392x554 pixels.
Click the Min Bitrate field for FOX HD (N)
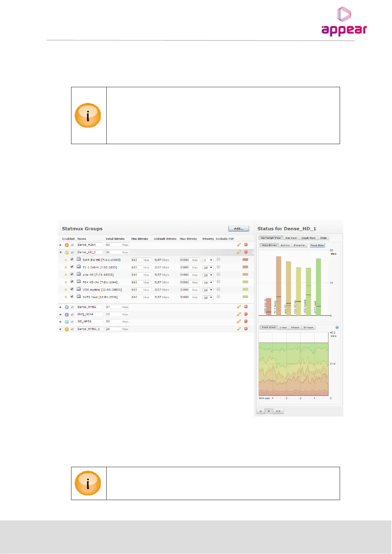[141, 282]
